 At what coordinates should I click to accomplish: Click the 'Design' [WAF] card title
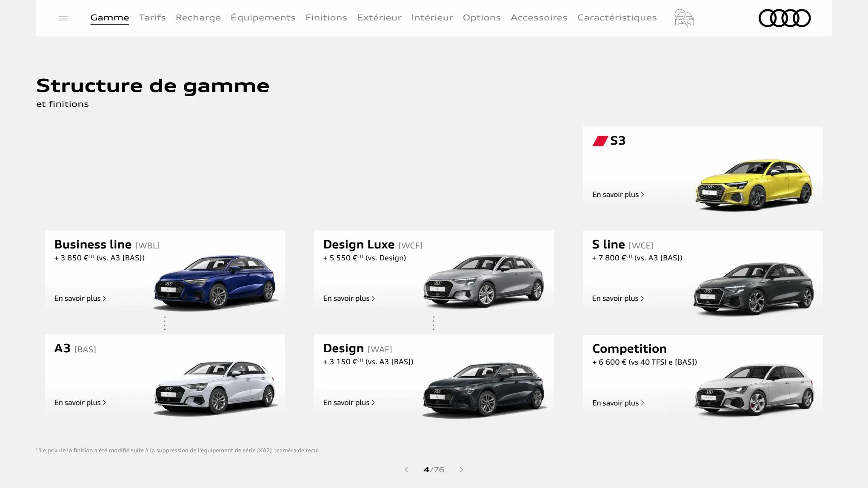(343, 348)
